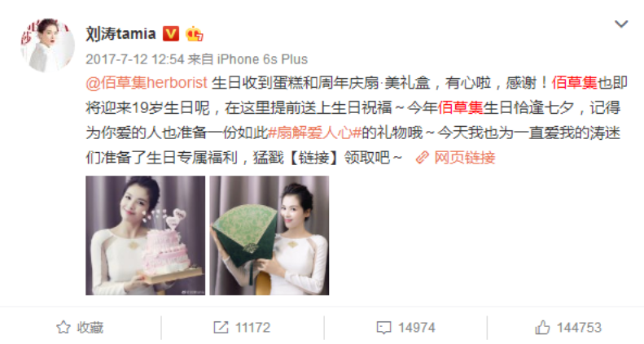Image resolution: width=644 pixels, height=344 pixels.
Task: Click the thumbs-up like icon
Action: pyautogui.click(x=542, y=328)
